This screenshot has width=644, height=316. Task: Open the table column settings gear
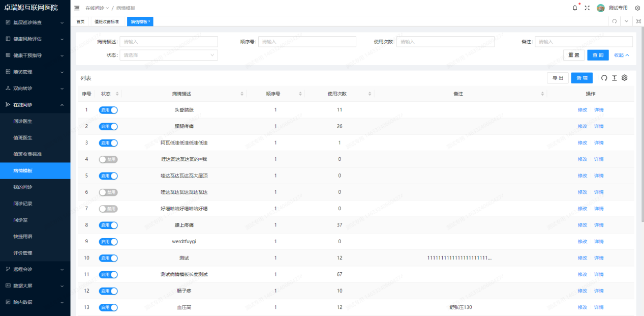tap(625, 78)
